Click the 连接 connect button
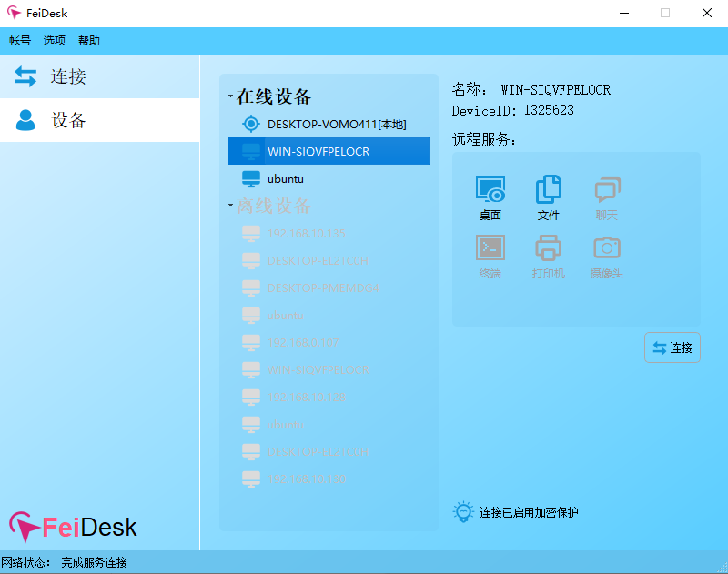 coord(672,347)
